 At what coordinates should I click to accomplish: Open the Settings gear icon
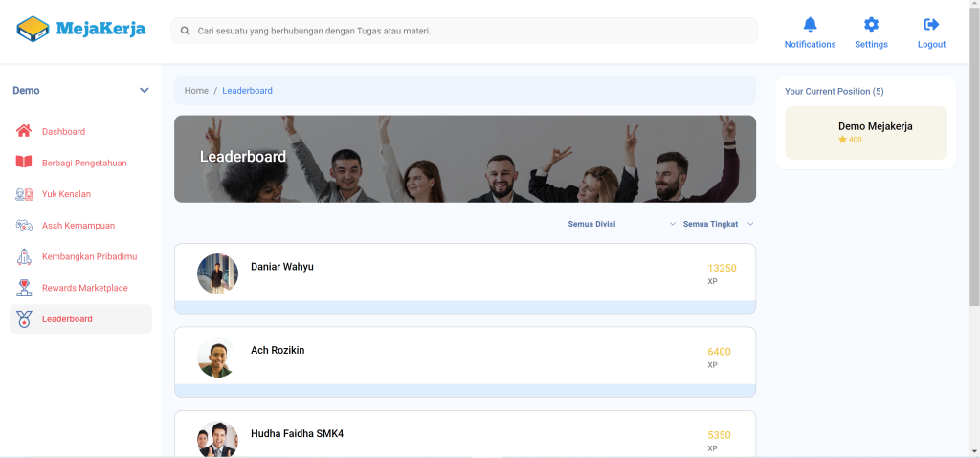tap(871, 24)
